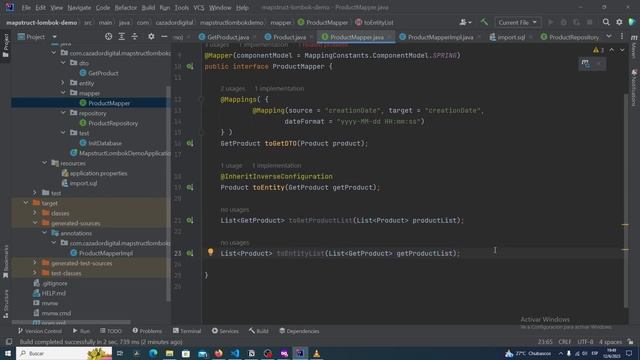Collapse the dto folder
640x360 pixels.
pyautogui.click(x=63, y=63)
